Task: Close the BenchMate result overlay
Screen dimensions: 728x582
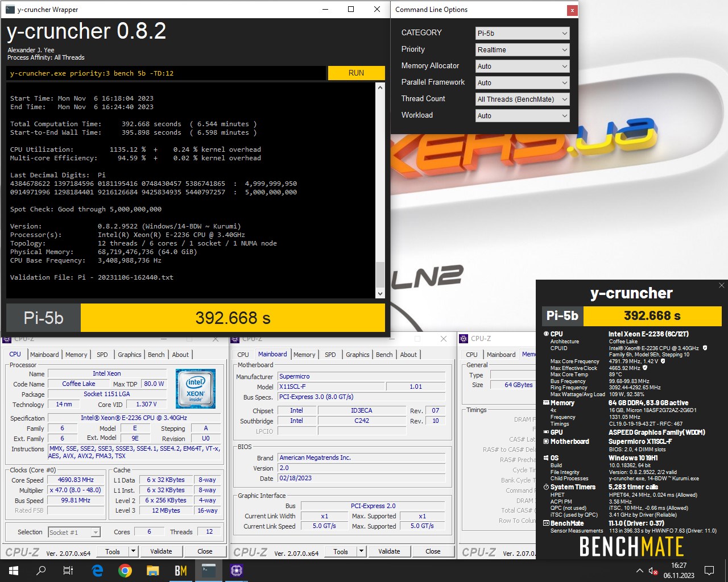Action: (722, 285)
